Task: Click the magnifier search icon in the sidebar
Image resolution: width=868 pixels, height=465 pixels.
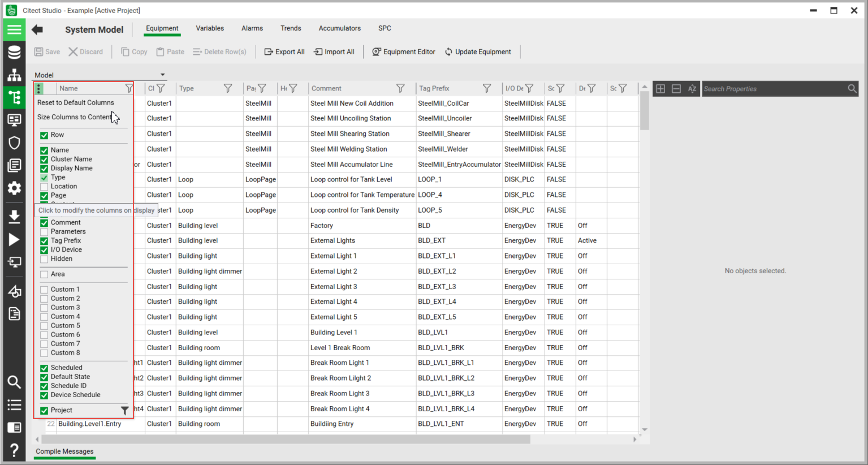Action: tap(14, 382)
